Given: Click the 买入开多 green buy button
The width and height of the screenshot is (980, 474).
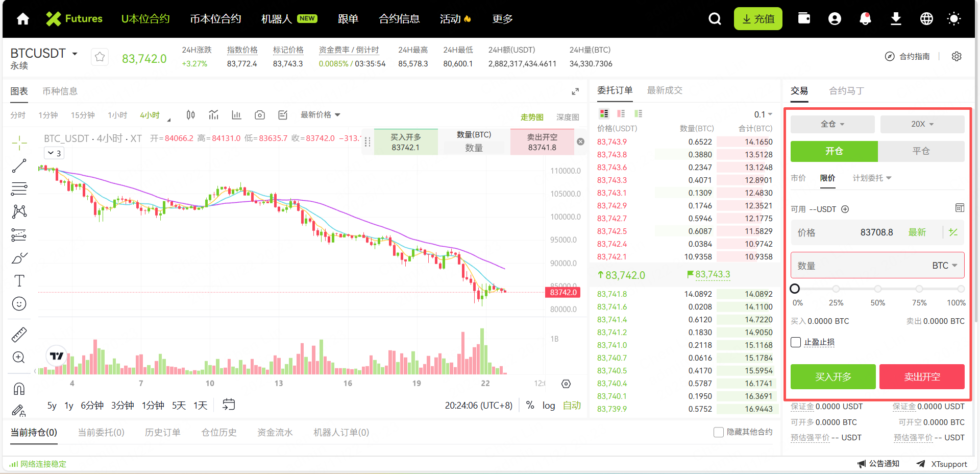Looking at the screenshot, I should [832, 377].
